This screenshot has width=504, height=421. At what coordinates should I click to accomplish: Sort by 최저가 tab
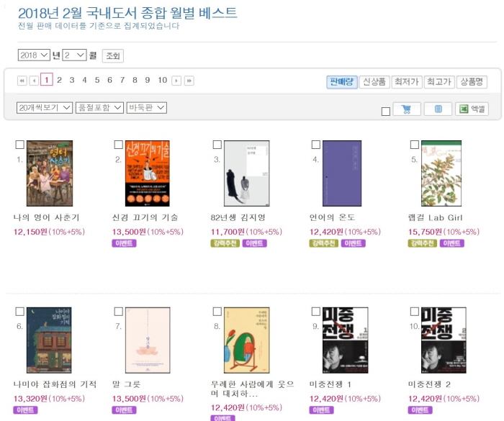tap(407, 82)
